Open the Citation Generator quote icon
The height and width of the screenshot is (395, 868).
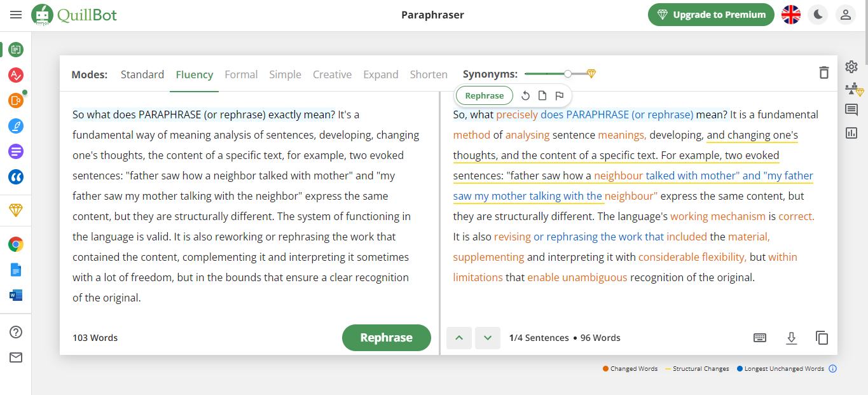pyautogui.click(x=16, y=177)
